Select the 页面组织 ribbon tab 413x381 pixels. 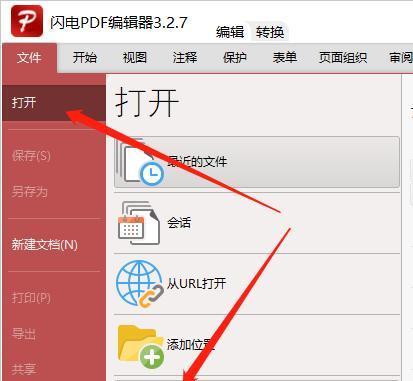[x=343, y=58]
